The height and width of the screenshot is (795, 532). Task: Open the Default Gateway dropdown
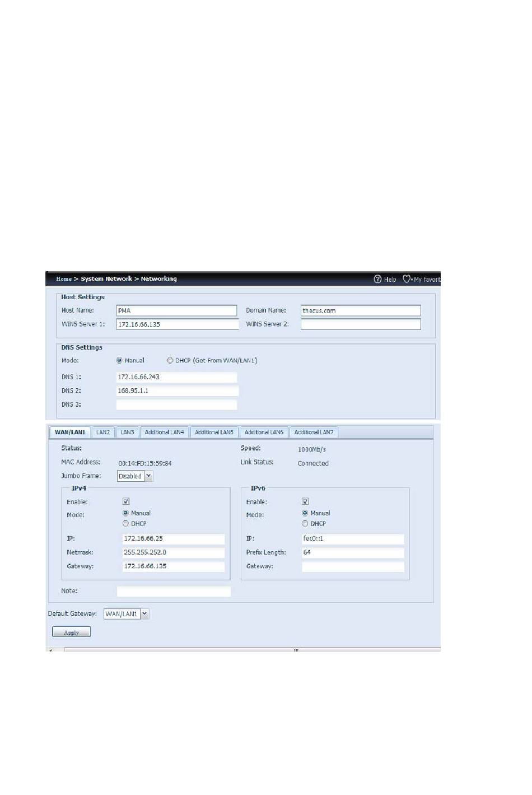pyautogui.click(x=144, y=613)
